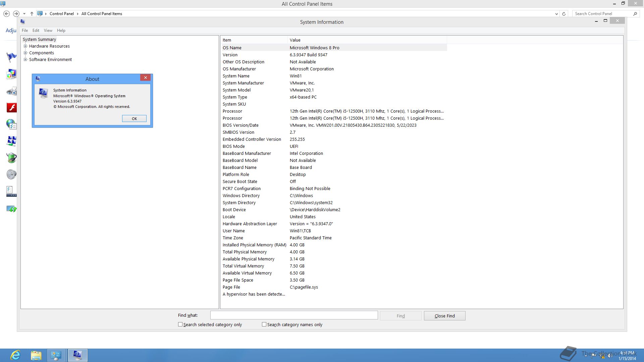The width and height of the screenshot is (644, 362).
Task: Enable Search selected category only
Action: [180, 324]
